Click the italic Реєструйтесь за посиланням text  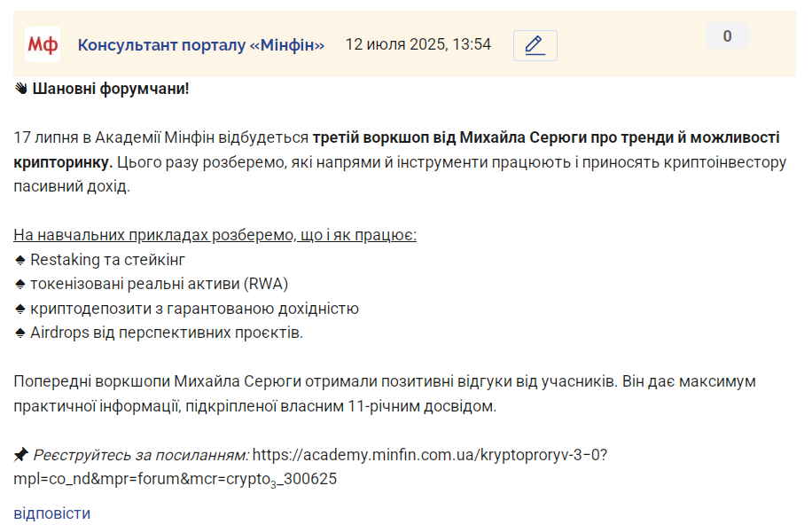coord(141,455)
